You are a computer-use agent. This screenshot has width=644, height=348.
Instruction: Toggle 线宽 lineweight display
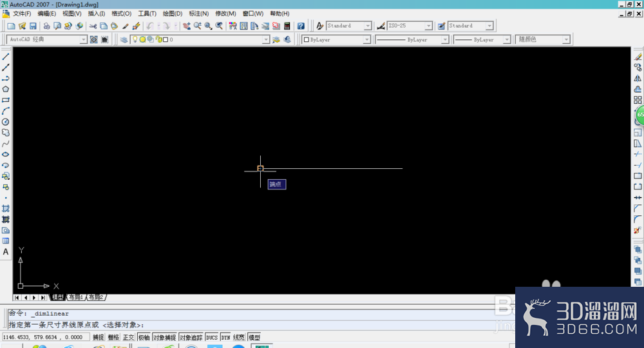click(239, 337)
